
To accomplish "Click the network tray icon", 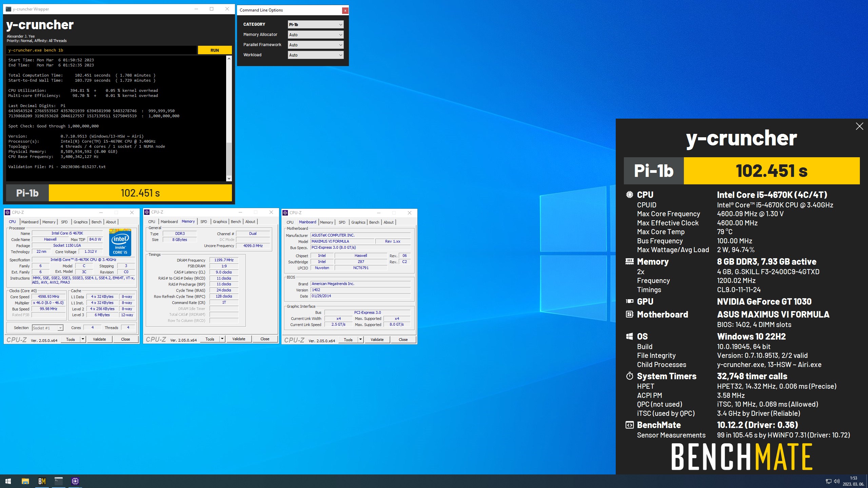I will [828, 481].
